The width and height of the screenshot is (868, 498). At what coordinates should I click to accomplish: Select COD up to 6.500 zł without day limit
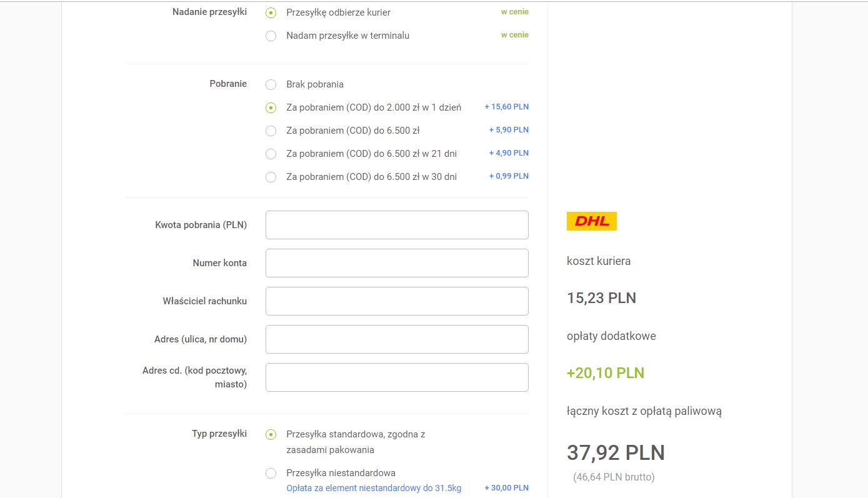pyautogui.click(x=271, y=131)
